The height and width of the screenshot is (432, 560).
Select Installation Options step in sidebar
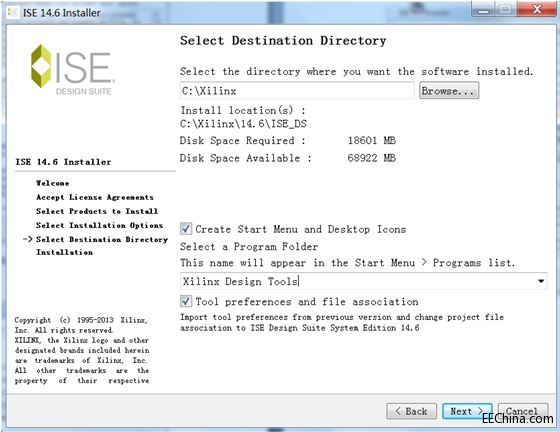click(99, 225)
